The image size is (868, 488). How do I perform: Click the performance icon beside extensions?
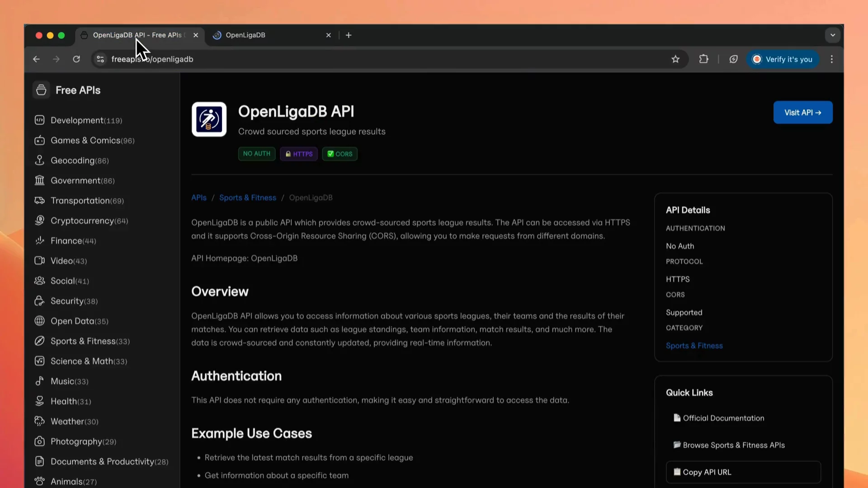pos(733,59)
